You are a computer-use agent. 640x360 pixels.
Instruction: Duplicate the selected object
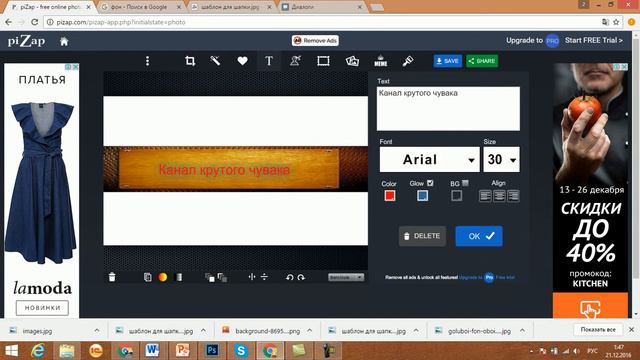click(147, 277)
